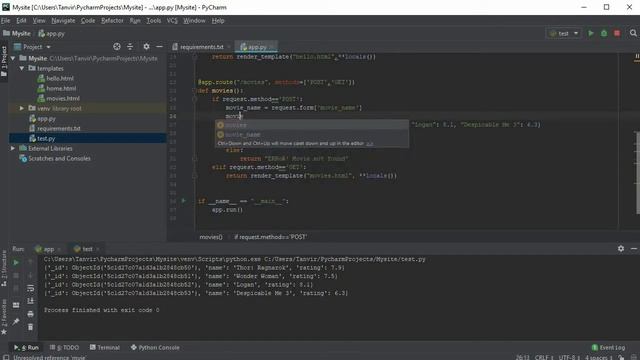Image resolution: width=640 pixels, height=360 pixels.
Task: Rerun using green arrow in Run panel
Action: point(16,262)
